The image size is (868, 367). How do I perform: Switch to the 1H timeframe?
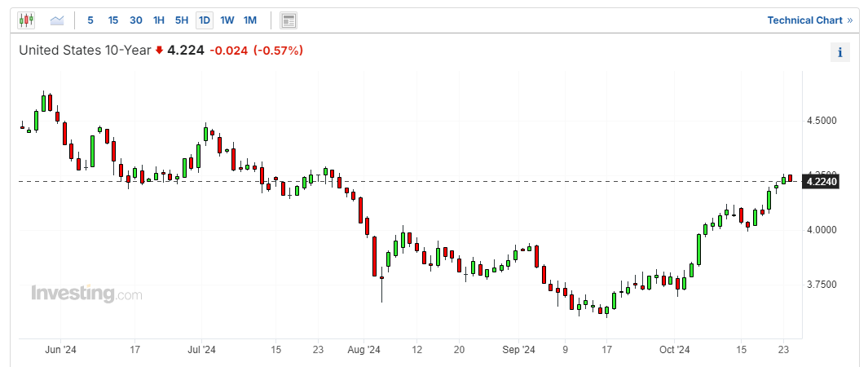point(159,20)
